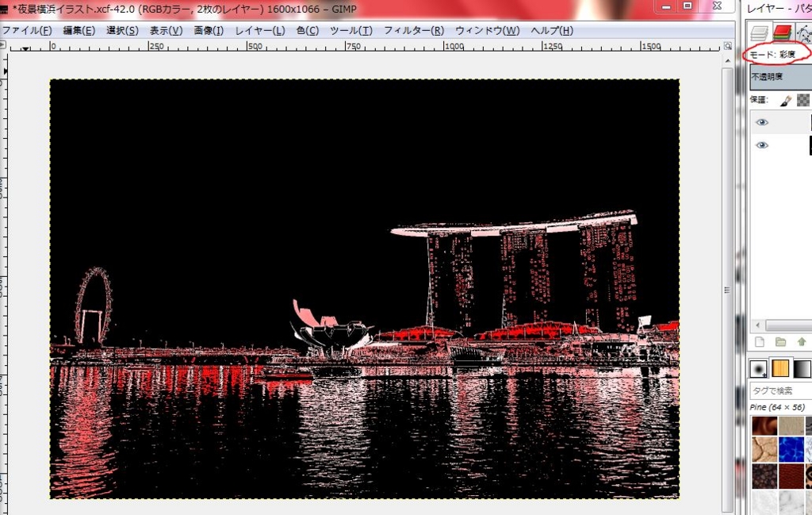Click canvas vertical scrollbar up arrow
Screen dimensions: 812x515
pyautogui.click(x=728, y=61)
